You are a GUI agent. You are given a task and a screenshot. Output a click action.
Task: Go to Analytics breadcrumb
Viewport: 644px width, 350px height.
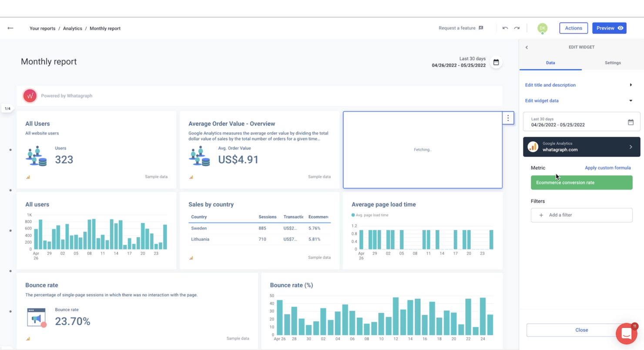pos(72,29)
